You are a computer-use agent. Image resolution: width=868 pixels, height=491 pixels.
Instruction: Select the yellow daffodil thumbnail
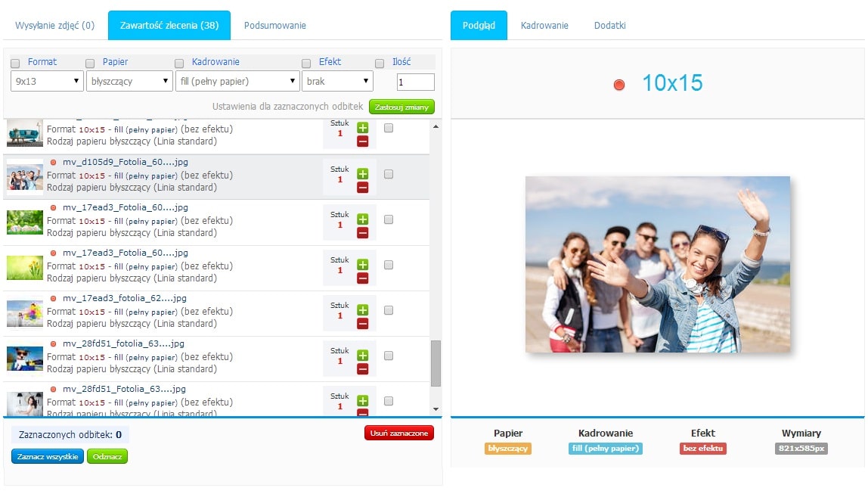coord(24,268)
